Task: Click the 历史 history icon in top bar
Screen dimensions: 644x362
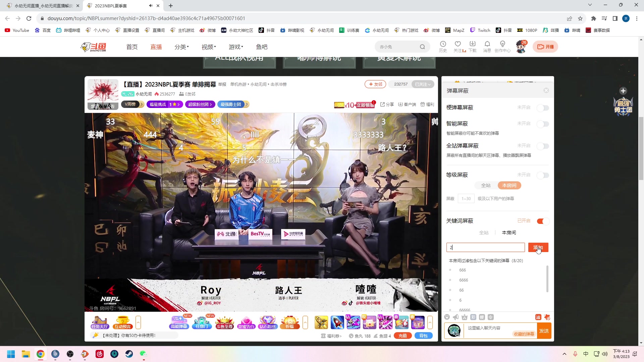Action: pos(443,46)
